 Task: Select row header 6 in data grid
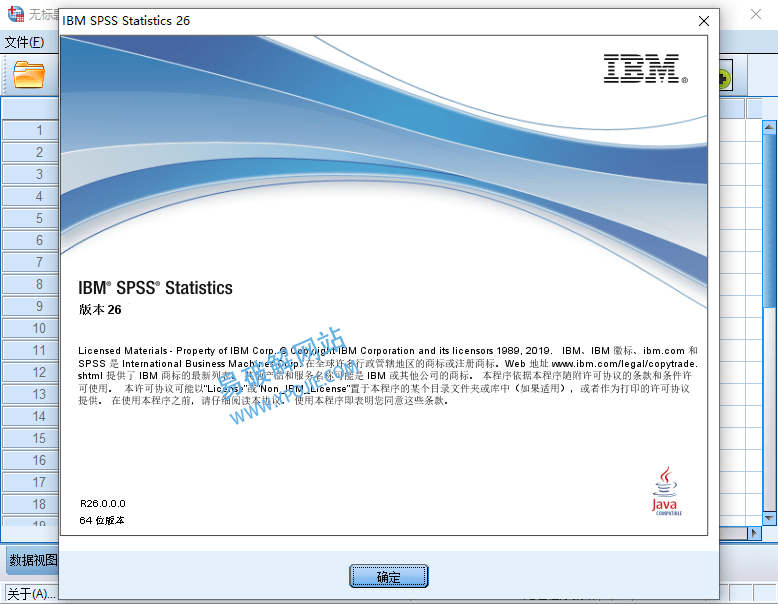[31, 240]
